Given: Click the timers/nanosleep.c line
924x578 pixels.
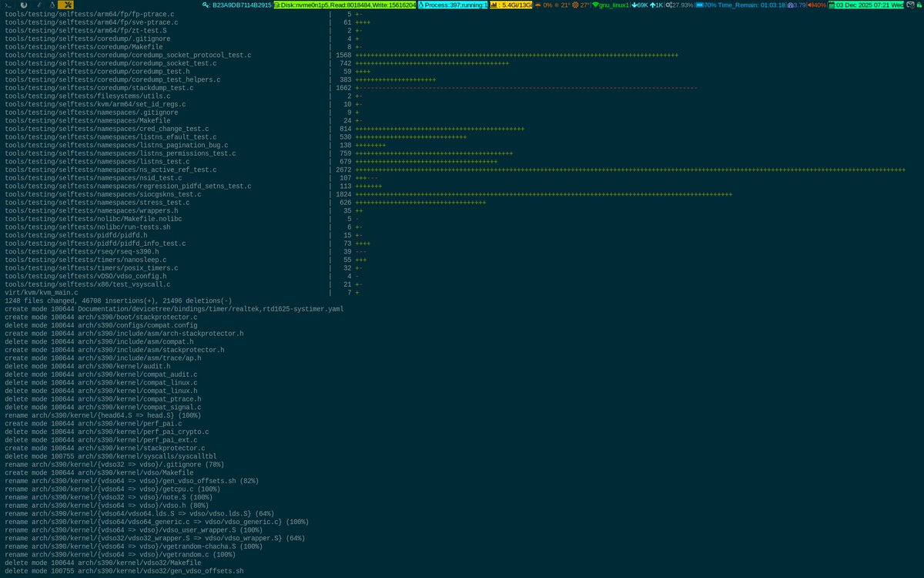Looking at the screenshot, I should click(186, 260).
